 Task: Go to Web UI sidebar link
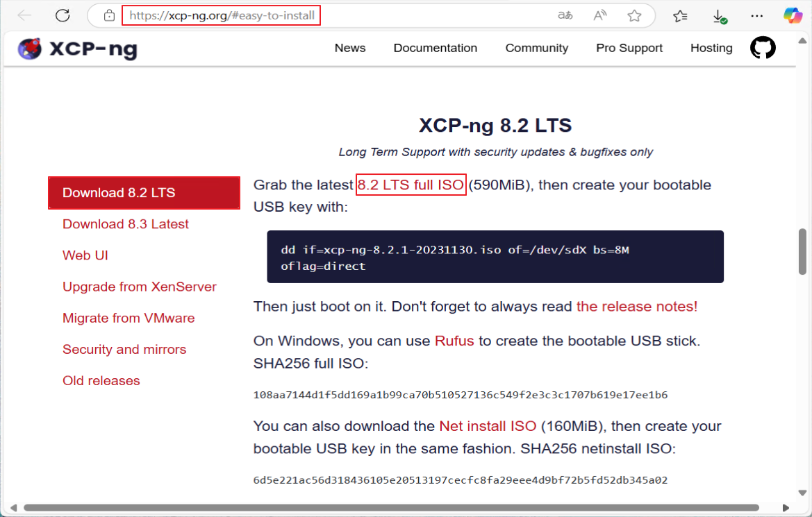coord(85,255)
